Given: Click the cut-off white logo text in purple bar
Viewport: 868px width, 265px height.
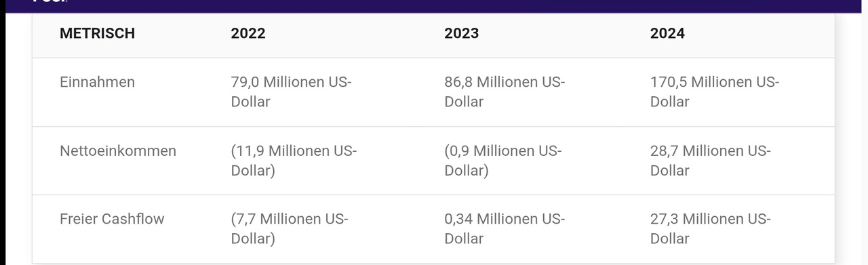Looking at the screenshot, I should coord(50,2).
